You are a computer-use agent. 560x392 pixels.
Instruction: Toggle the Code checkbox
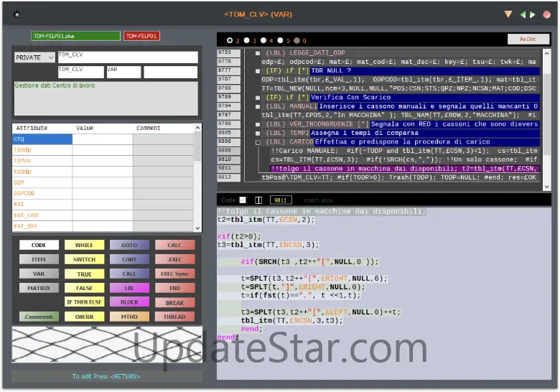point(243,200)
